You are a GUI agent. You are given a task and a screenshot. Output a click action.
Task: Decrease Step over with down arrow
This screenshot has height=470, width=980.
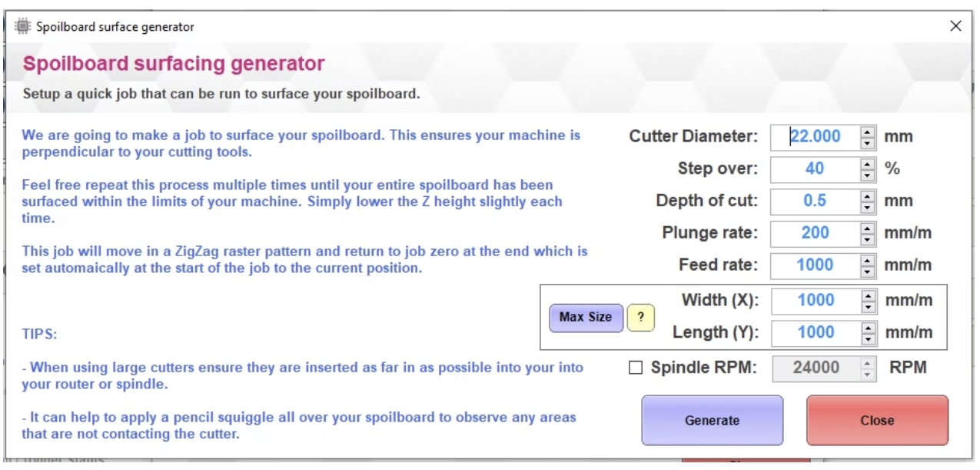point(868,174)
